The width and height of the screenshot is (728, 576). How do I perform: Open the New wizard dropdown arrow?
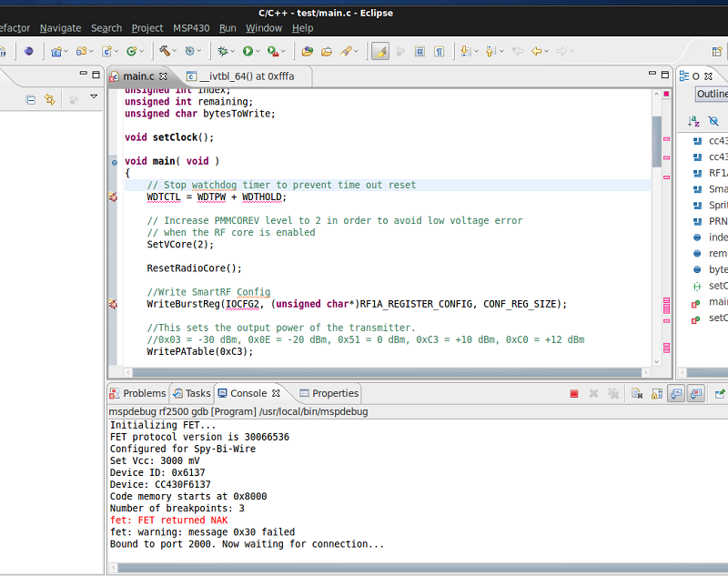coord(65,52)
